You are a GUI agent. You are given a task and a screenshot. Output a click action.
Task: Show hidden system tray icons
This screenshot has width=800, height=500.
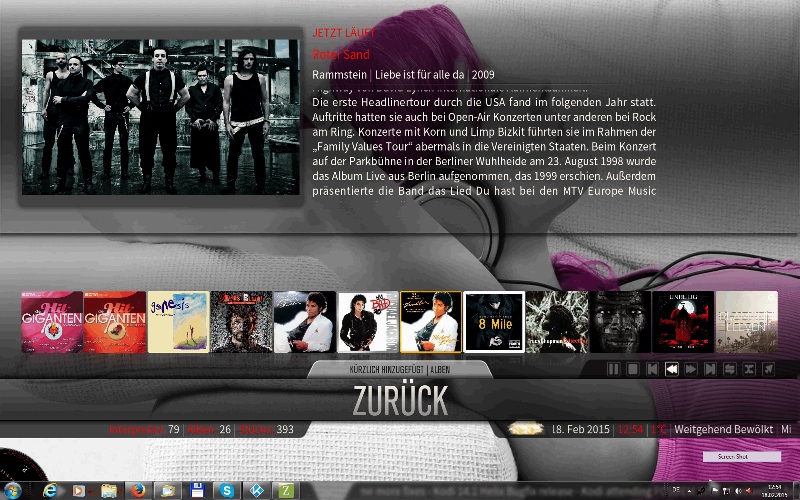click(689, 491)
